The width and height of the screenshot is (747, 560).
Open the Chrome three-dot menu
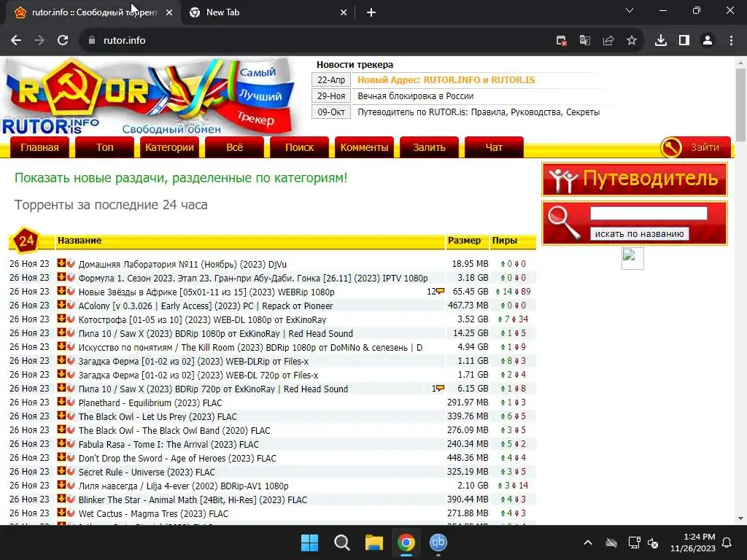731,41
